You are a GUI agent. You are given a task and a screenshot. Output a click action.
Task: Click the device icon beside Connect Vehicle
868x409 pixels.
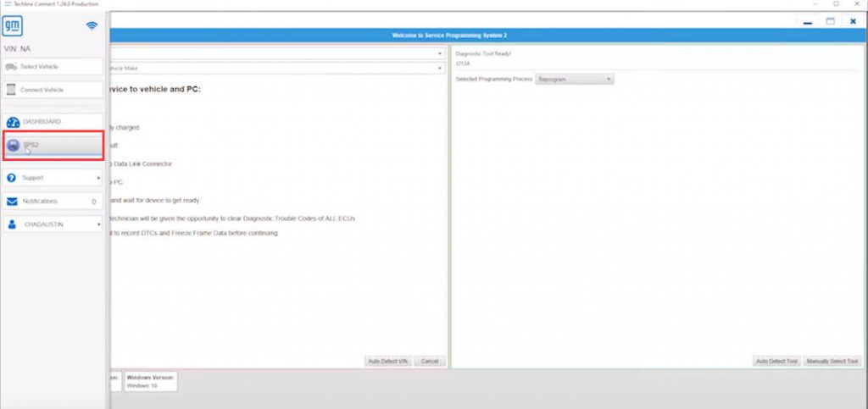[x=12, y=90]
